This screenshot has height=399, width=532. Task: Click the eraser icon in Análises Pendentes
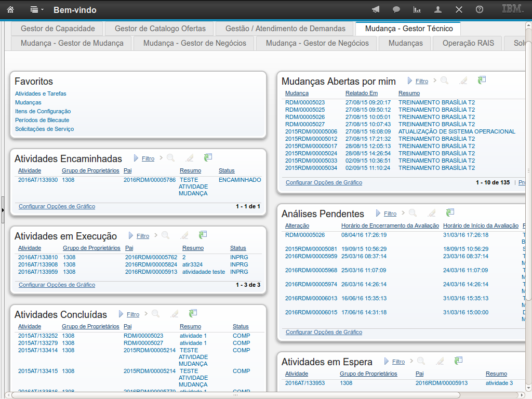pyautogui.click(x=431, y=213)
